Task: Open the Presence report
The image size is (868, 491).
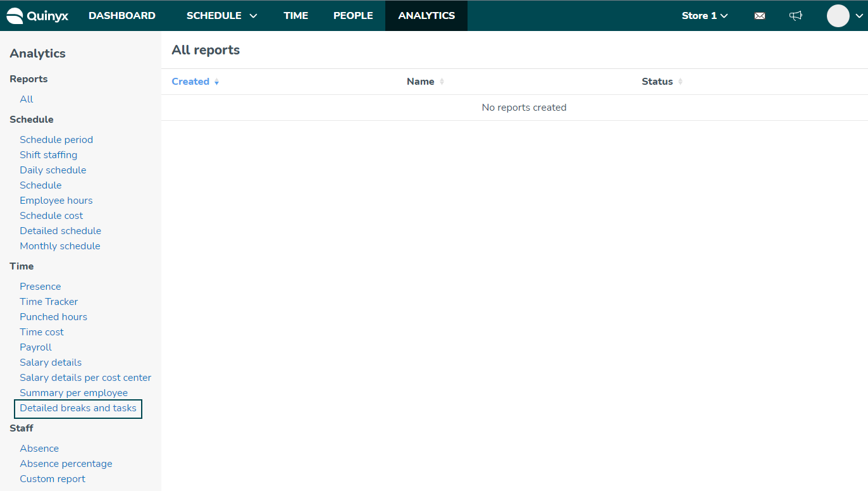Action: coord(40,287)
